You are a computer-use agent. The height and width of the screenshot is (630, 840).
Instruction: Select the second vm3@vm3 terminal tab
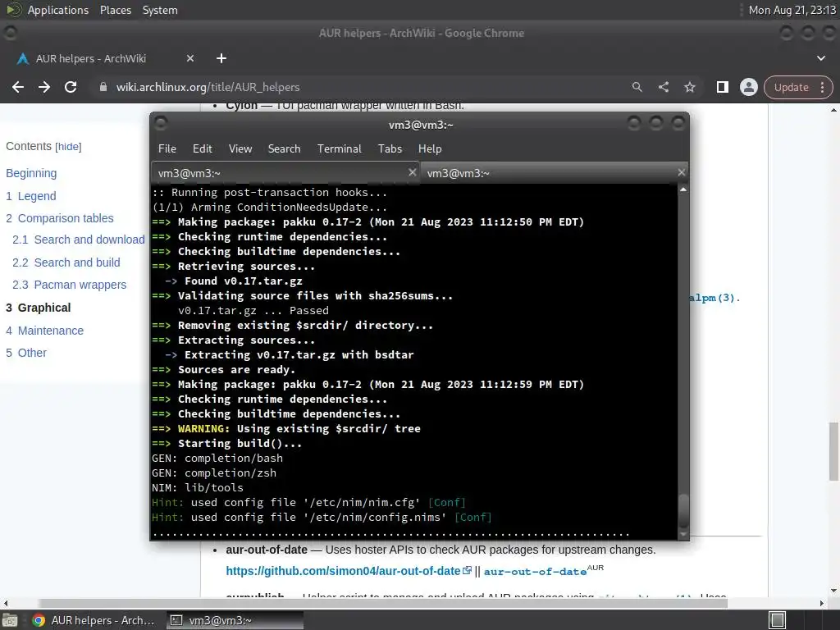[555, 173]
